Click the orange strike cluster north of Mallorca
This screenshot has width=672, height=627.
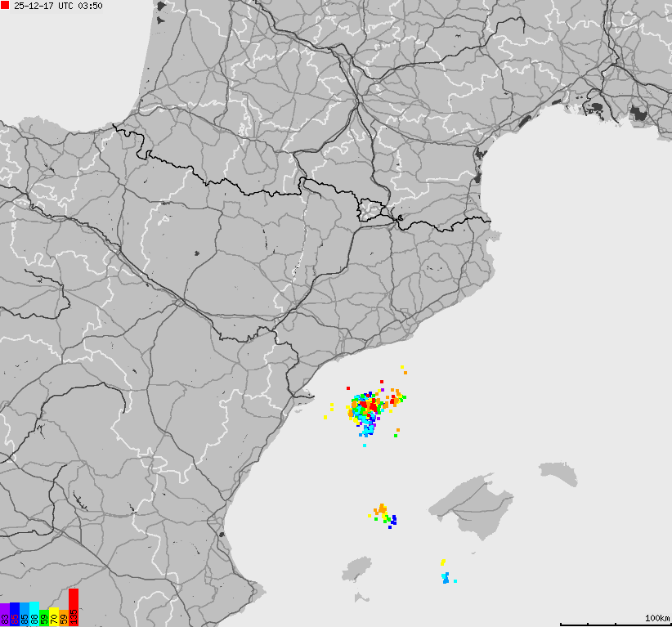click(380, 509)
